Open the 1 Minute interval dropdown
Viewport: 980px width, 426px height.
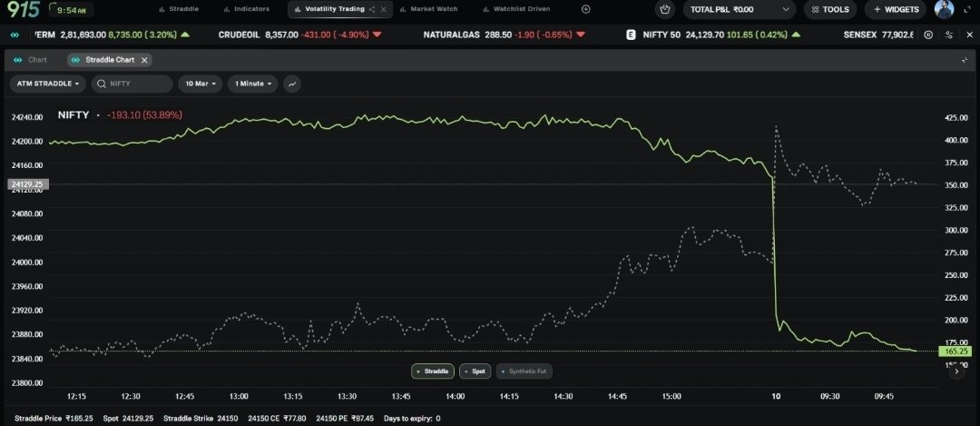coord(252,84)
